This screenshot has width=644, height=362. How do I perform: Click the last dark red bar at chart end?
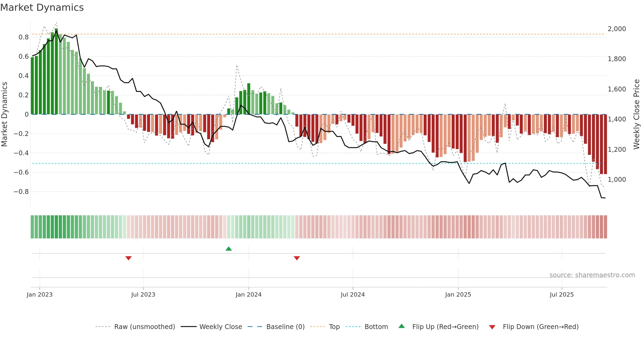coord(605,144)
